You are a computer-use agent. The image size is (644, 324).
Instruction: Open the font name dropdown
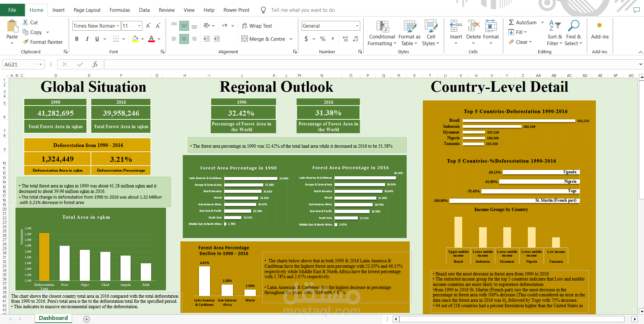pyautogui.click(x=118, y=26)
